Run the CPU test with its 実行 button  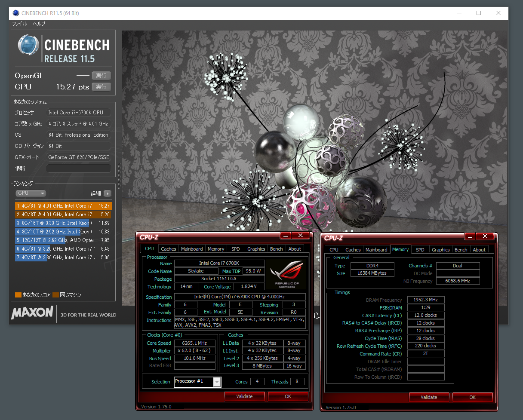click(102, 87)
